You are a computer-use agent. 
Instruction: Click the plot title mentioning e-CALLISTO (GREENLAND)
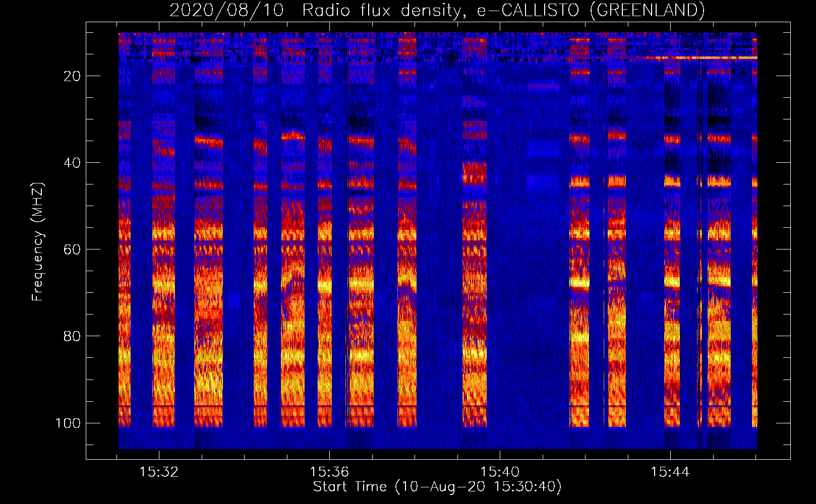pos(437,10)
